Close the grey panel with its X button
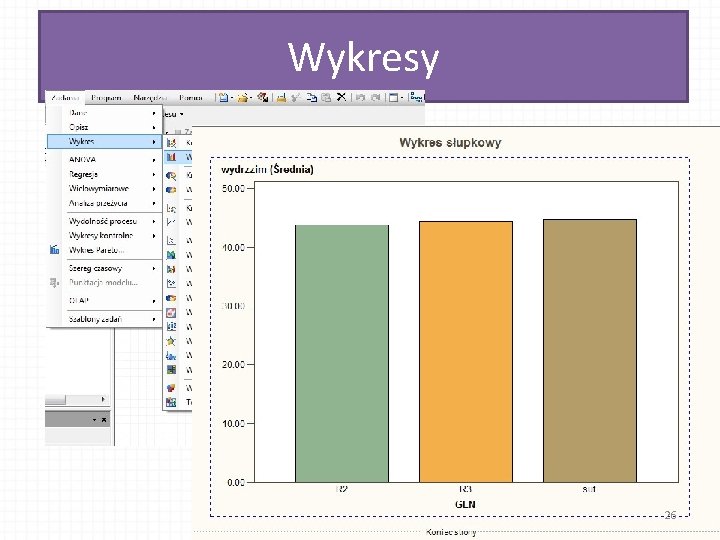Screen dimensions: 720x540 tap(104, 420)
